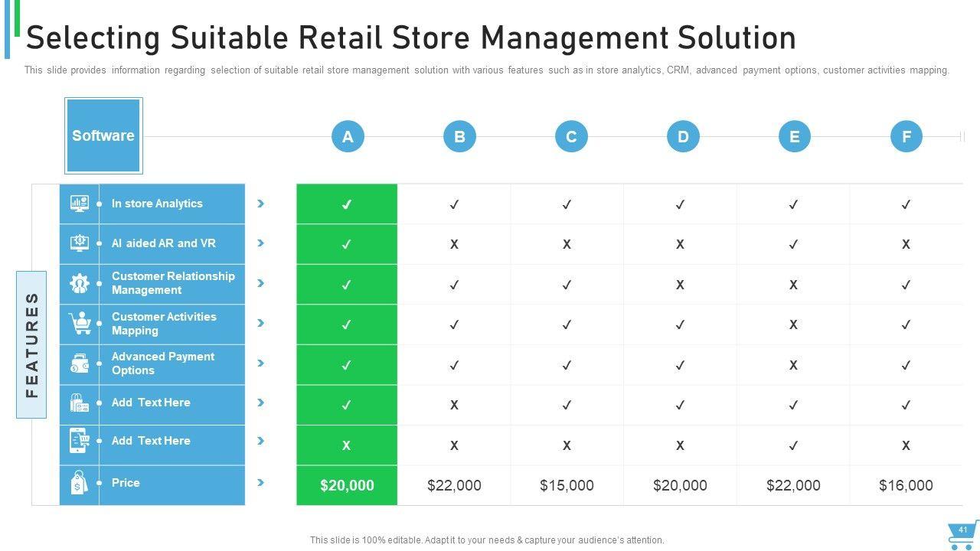This screenshot has width=980, height=551.
Task: Click the mobile phone cart icon in the last Add Text Here row
Action: point(79,441)
